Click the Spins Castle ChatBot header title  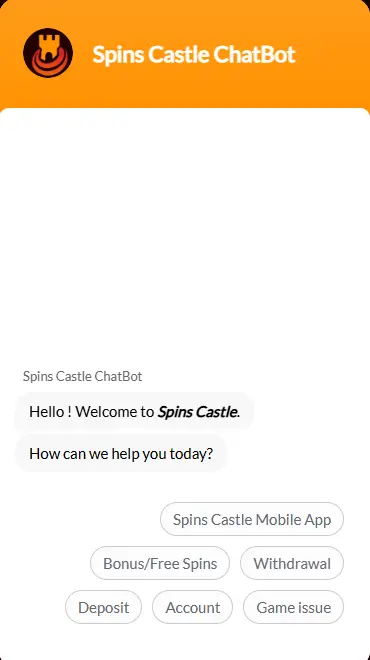[x=194, y=54]
